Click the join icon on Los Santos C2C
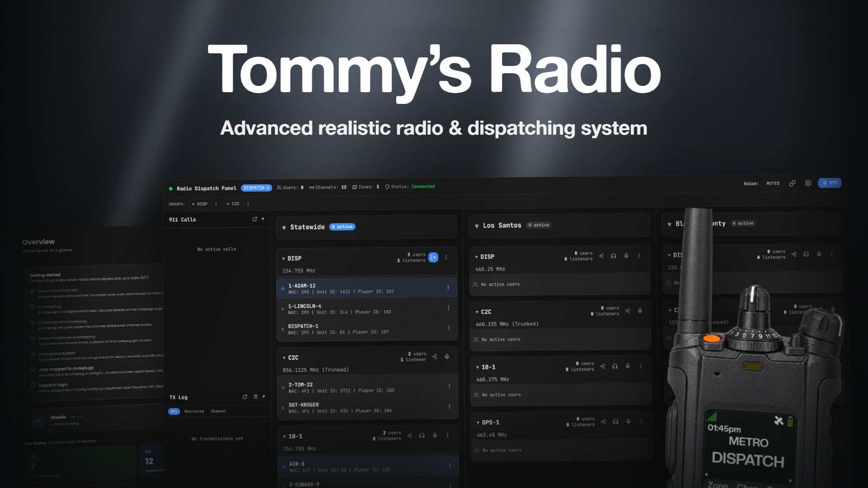868x488 pixels. pos(627,311)
